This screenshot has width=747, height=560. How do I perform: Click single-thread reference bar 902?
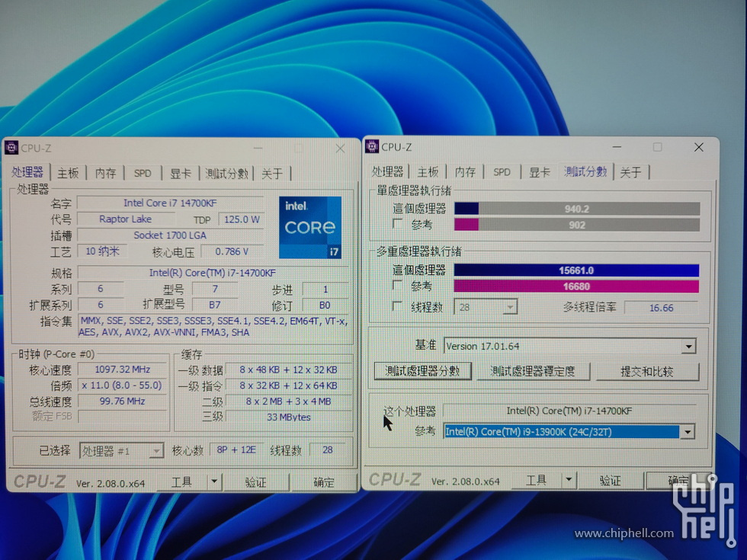[x=577, y=225]
